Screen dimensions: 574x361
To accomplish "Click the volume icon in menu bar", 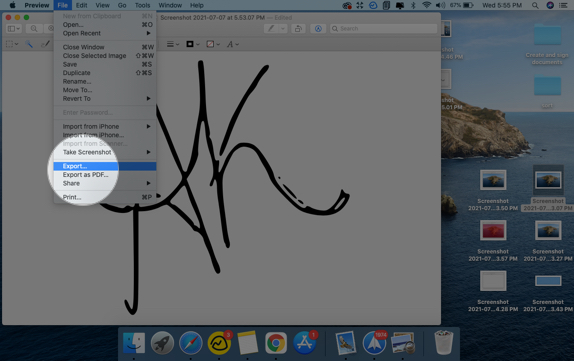I will [440, 5].
